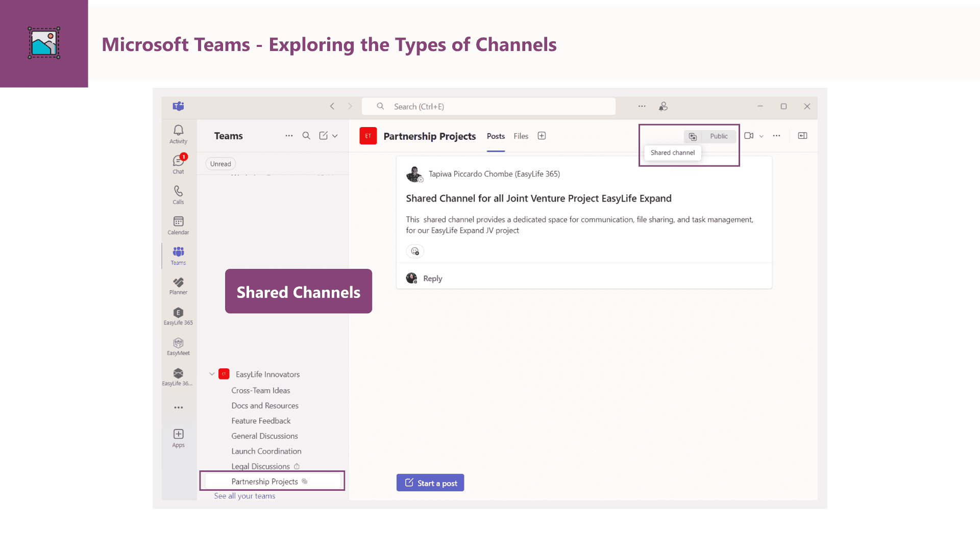Open the Calendar icon in sidebar
The width and height of the screenshot is (980, 551).
(178, 224)
